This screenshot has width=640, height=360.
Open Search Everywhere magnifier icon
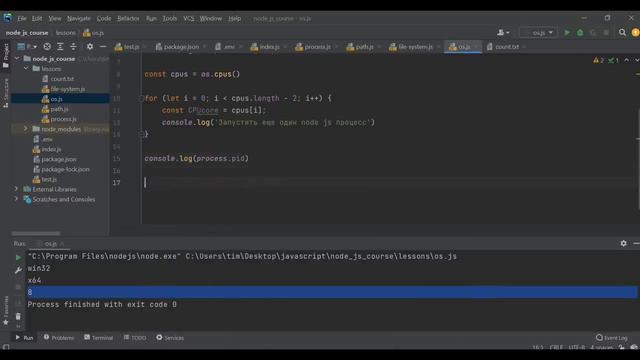pyautogui.click(x=622, y=33)
